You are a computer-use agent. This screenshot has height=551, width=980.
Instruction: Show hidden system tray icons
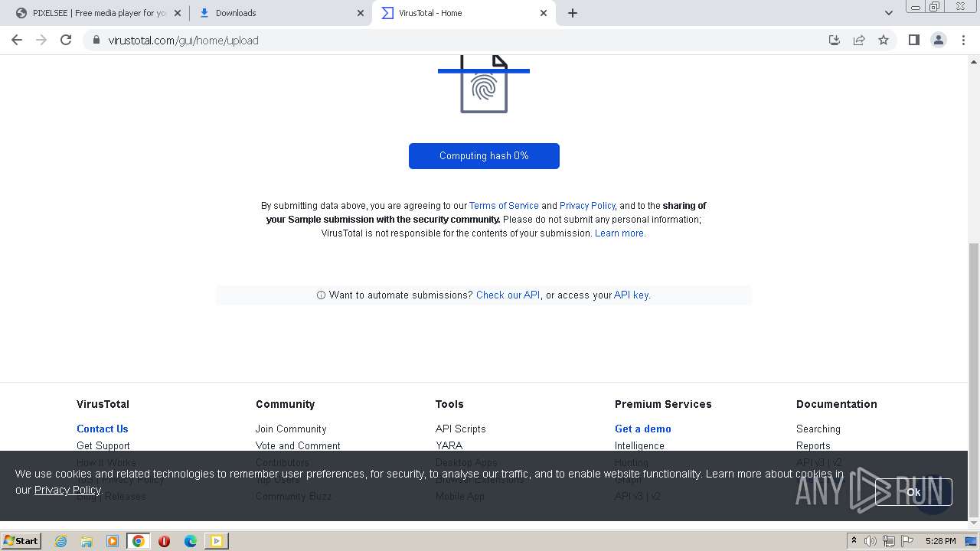pyautogui.click(x=854, y=541)
